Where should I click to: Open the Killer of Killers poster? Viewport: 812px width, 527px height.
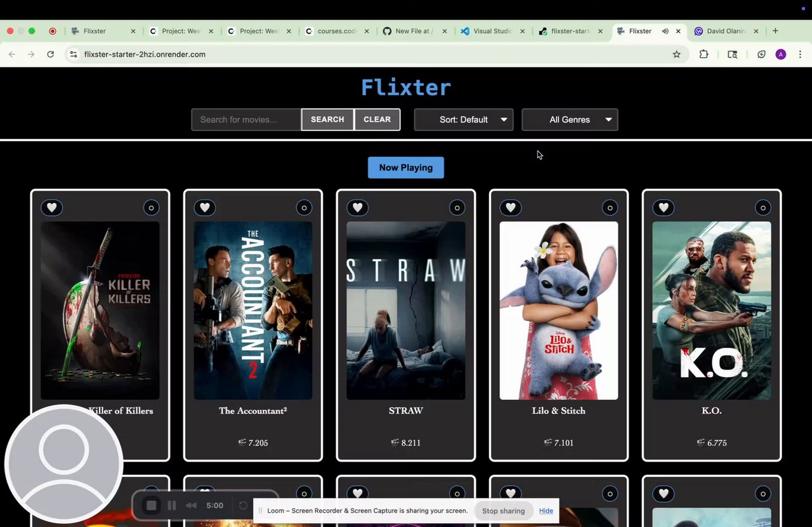[100, 310]
